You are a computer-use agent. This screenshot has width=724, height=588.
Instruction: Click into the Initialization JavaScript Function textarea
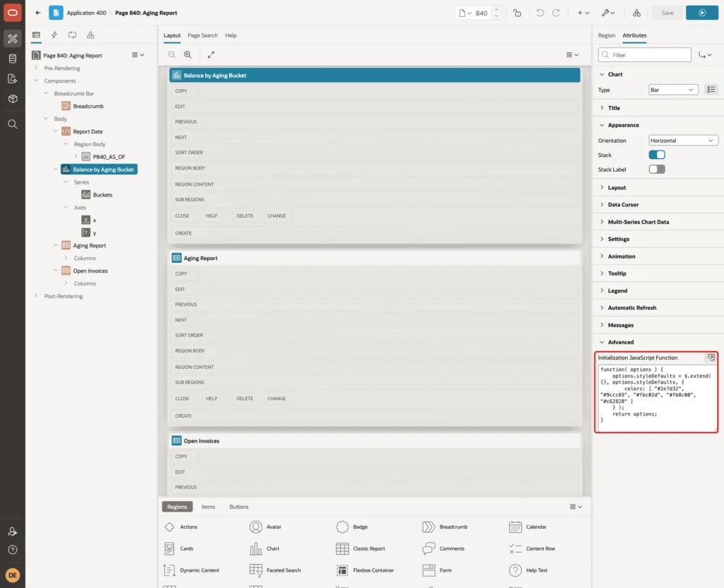coord(657,398)
